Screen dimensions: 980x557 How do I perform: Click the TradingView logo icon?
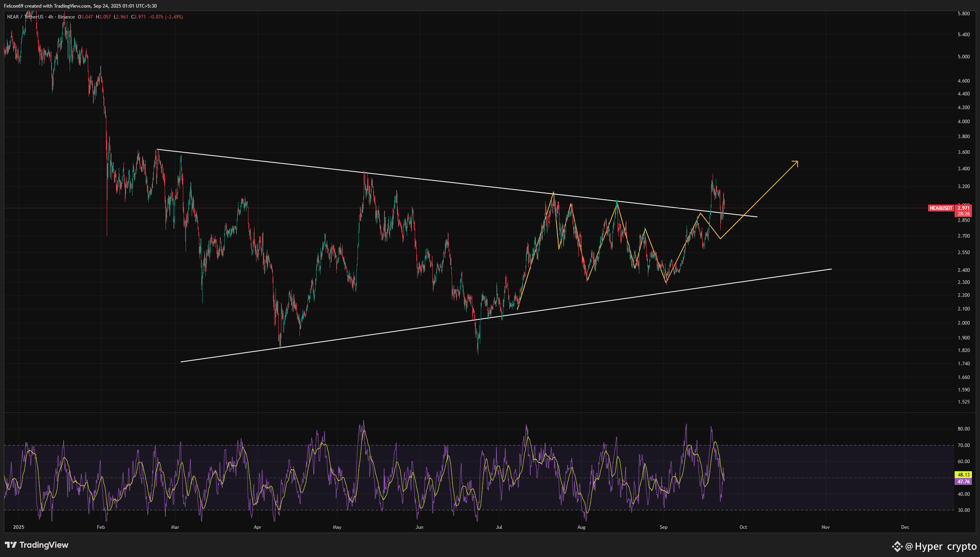click(x=11, y=545)
